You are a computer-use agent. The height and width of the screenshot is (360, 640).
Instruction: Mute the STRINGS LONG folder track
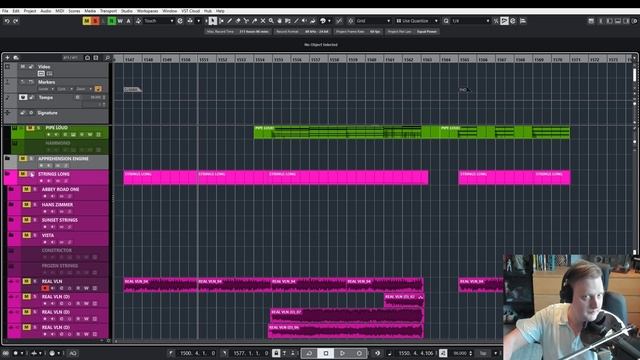[x=23, y=174]
